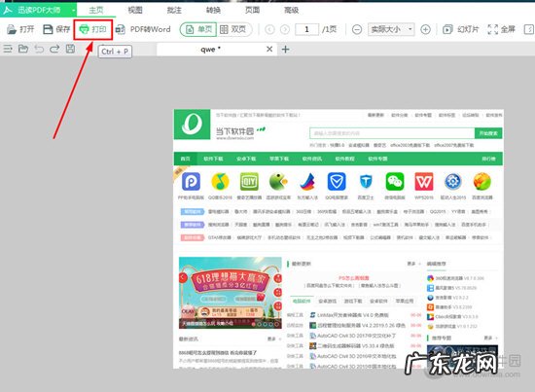
Task: Click the open folder icon in quick bar
Action: 23,50
